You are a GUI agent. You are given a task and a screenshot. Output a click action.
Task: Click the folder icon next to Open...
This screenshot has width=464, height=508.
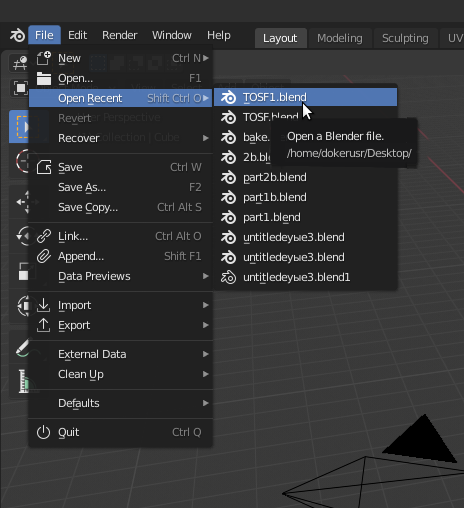pyautogui.click(x=44, y=78)
